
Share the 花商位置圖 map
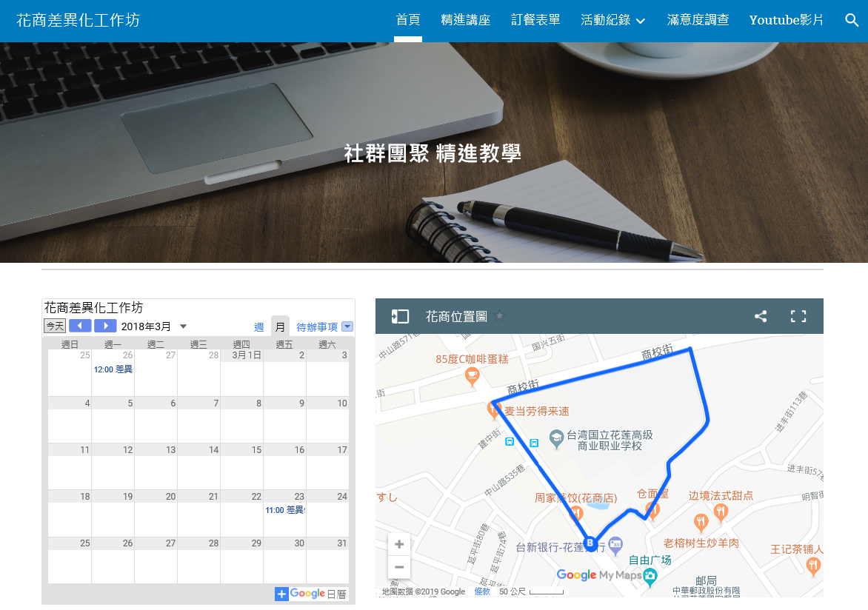tap(760, 316)
